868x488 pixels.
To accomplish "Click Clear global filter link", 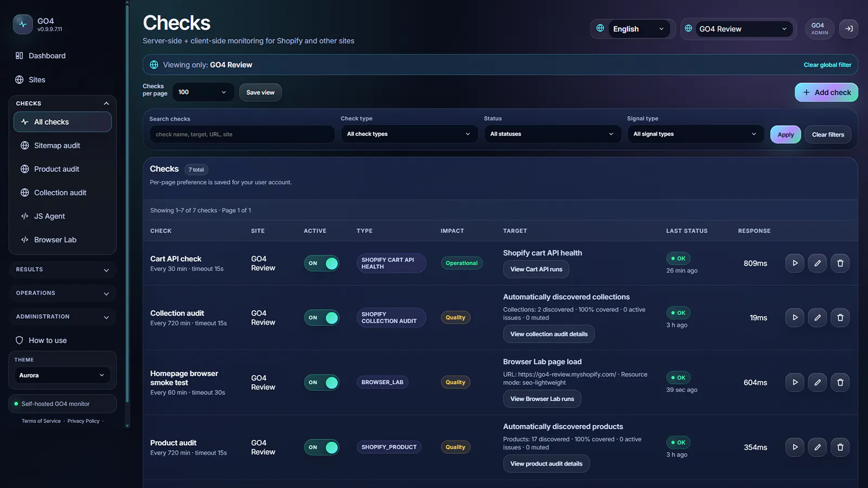I will (827, 65).
